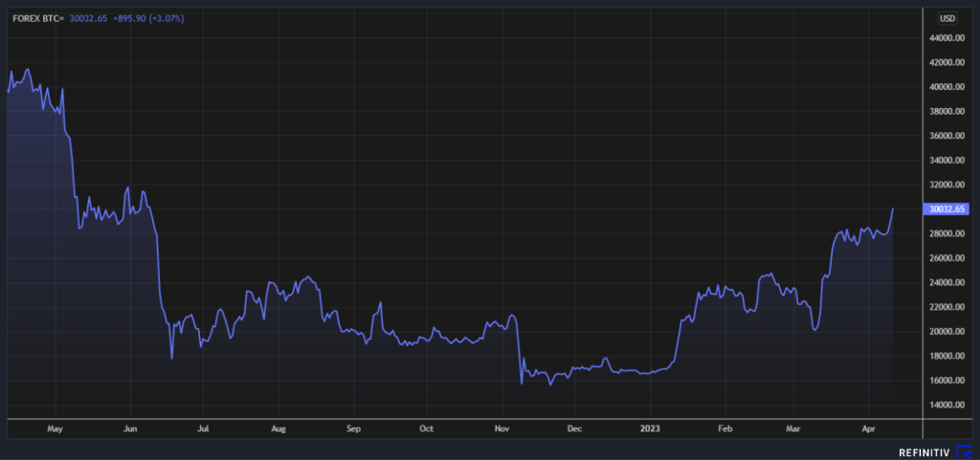Click the Aug label on time axis
980x460 pixels.
click(278, 429)
